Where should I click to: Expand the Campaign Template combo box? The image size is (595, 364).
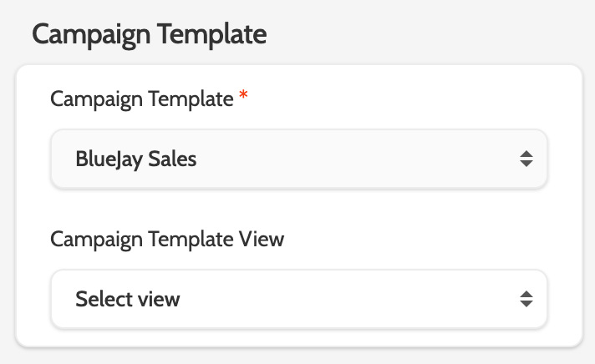(298, 159)
